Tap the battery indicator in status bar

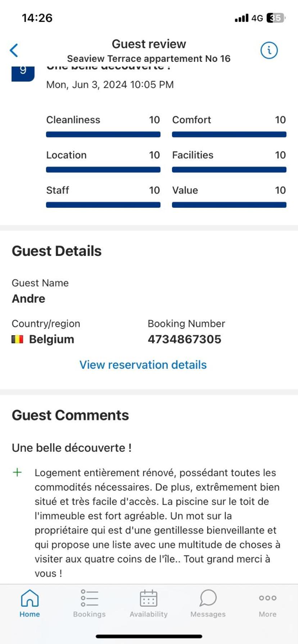coord(276,18)
